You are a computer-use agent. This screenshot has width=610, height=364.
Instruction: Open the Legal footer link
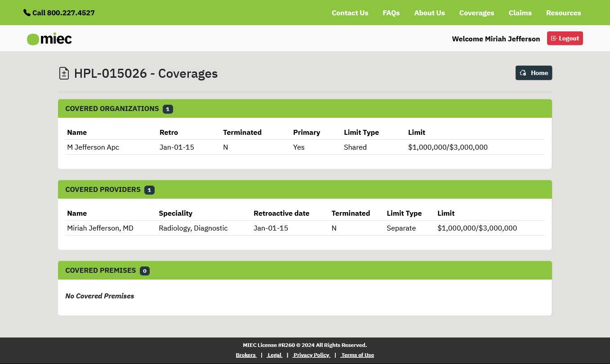tap(274, 355)
